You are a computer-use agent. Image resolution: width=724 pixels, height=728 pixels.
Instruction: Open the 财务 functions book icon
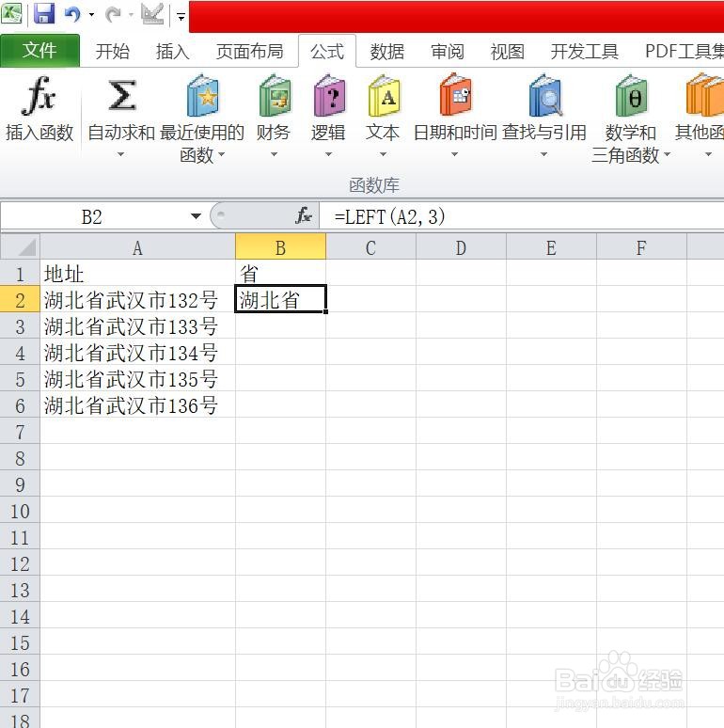[275, 96]
